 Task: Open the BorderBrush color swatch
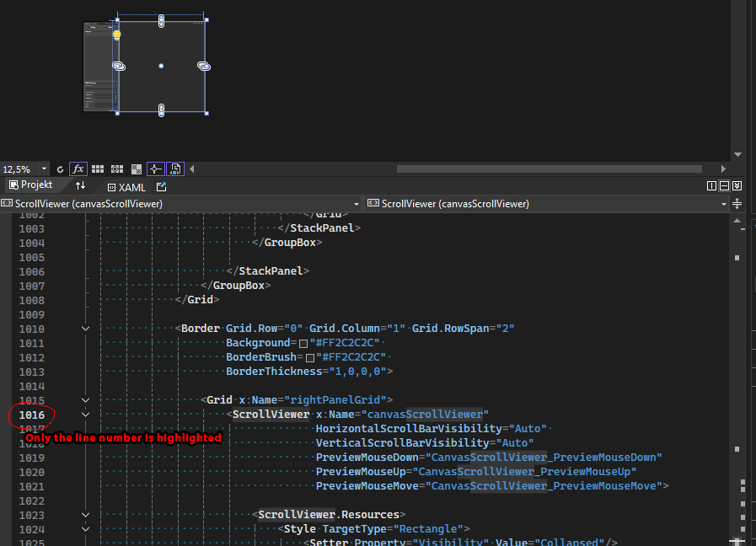coord(310,358)
